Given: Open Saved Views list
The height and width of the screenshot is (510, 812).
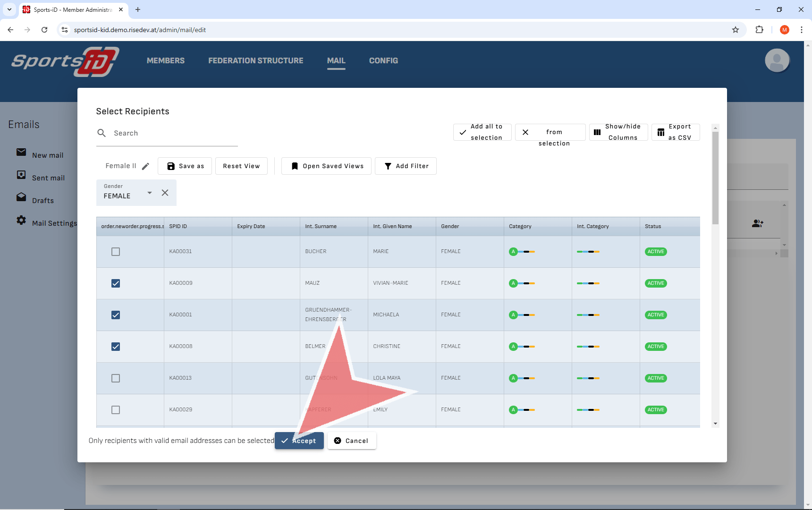Looking at the screenshot, I should [326, 166].
